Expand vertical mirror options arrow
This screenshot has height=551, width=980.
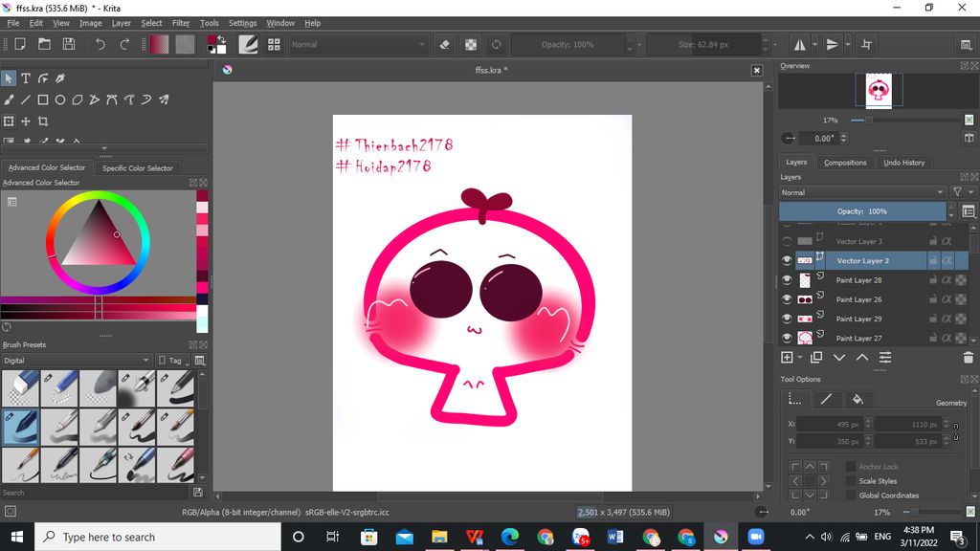848,44
